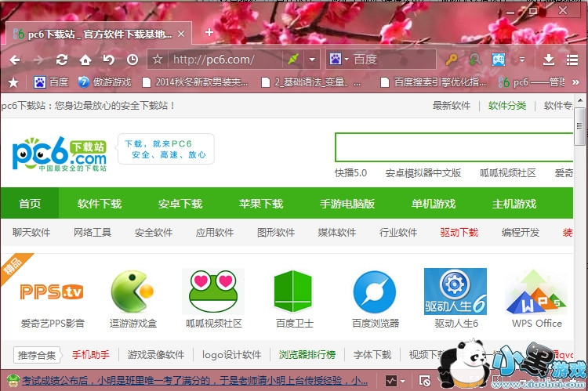The height and width of the screenshot is (391, 588).
Task: Open the 百度 bookmark
Action: point(51,82)
